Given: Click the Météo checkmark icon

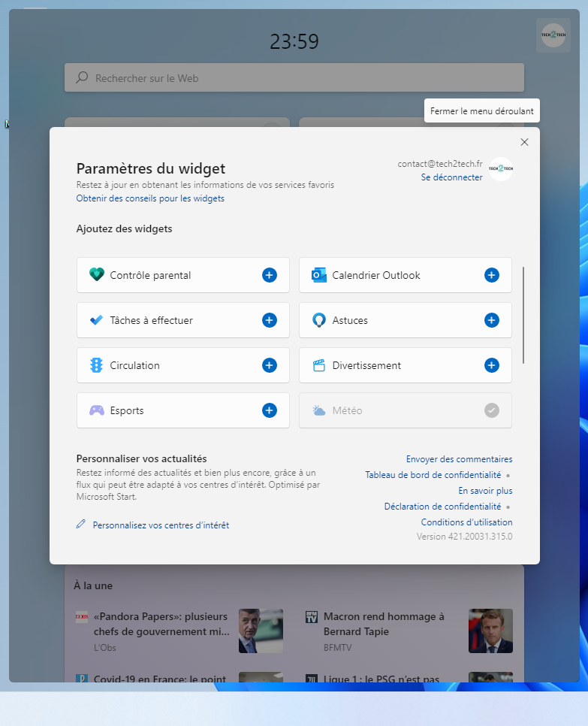Looking at the screenshot, I should point(491,410).
